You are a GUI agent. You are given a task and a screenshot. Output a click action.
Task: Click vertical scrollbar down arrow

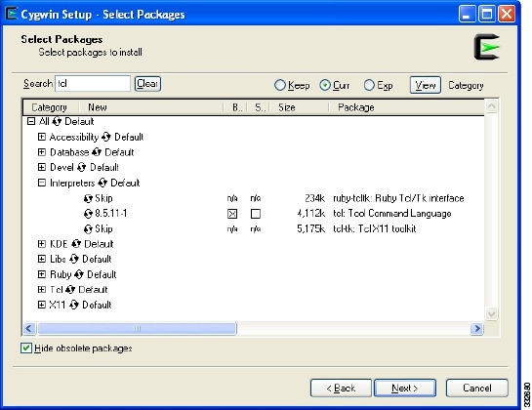tap(491, 313)
